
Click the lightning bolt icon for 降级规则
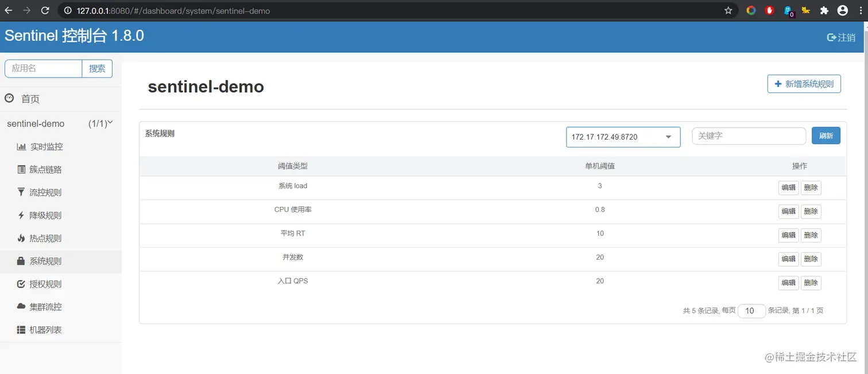[21, 215]
